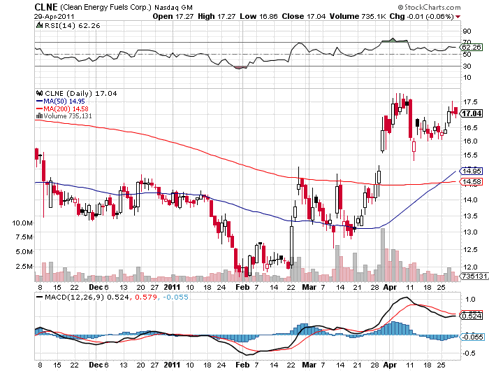This screenshot has height=371, width=489.
Task: Click the blue 14.95 MA value tag
Action: (x=471, y=171)
